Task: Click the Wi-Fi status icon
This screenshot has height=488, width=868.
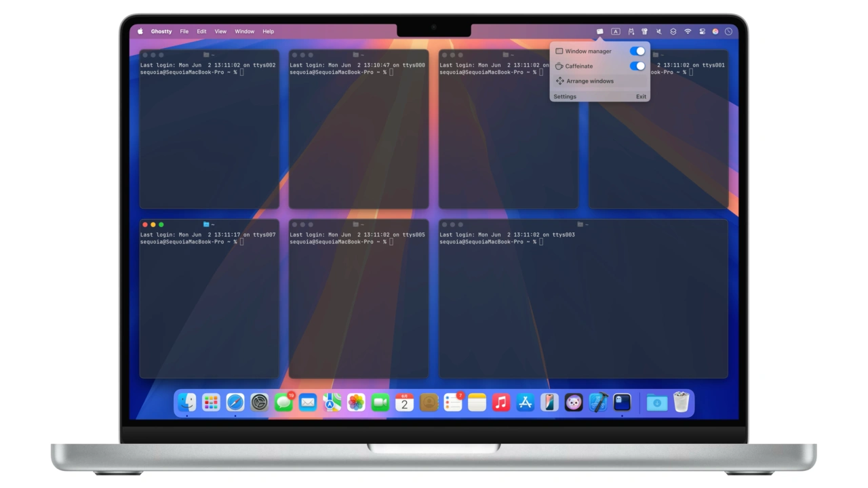Action: (x=688, y=31)
